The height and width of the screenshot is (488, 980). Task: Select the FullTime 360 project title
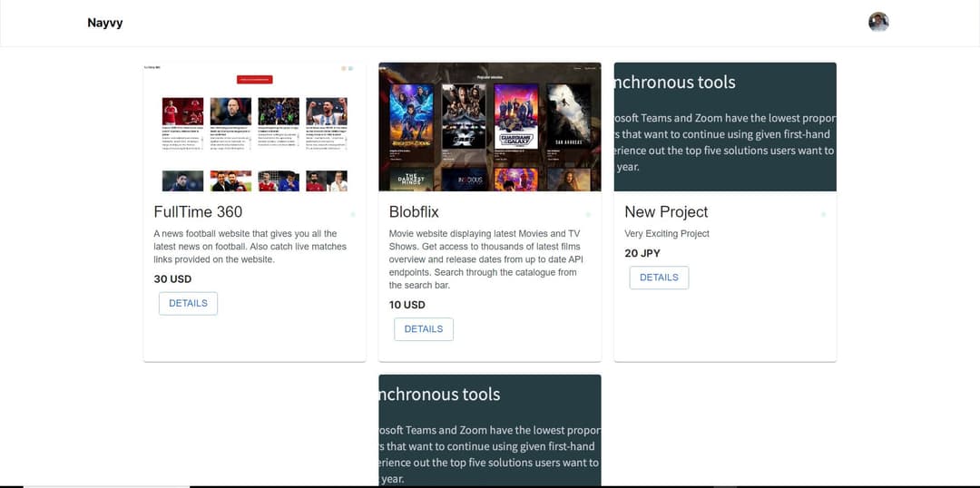pos(198,211)
